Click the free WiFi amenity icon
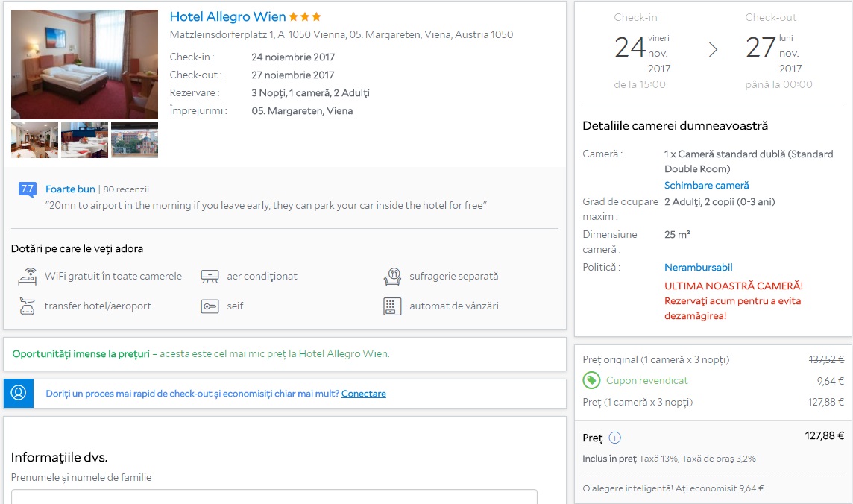This screenshot has height=504, width=853. coord(28,277)
